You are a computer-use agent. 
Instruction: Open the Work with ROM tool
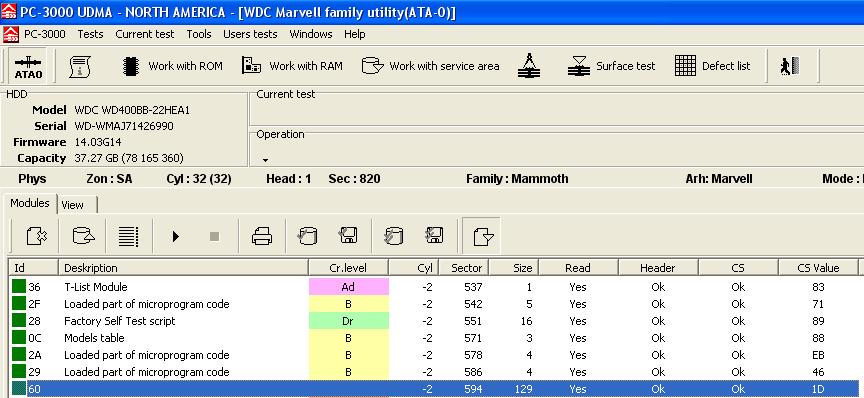[x=172, y=66]
